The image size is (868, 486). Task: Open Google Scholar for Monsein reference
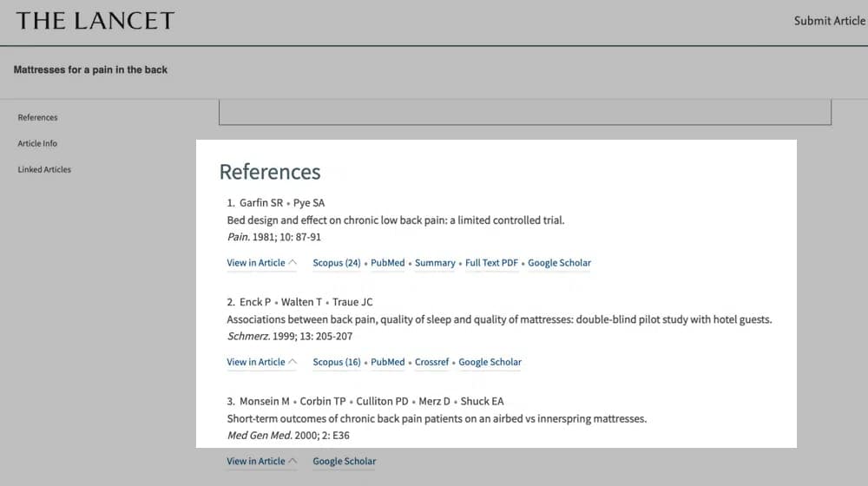click(345, 461)
